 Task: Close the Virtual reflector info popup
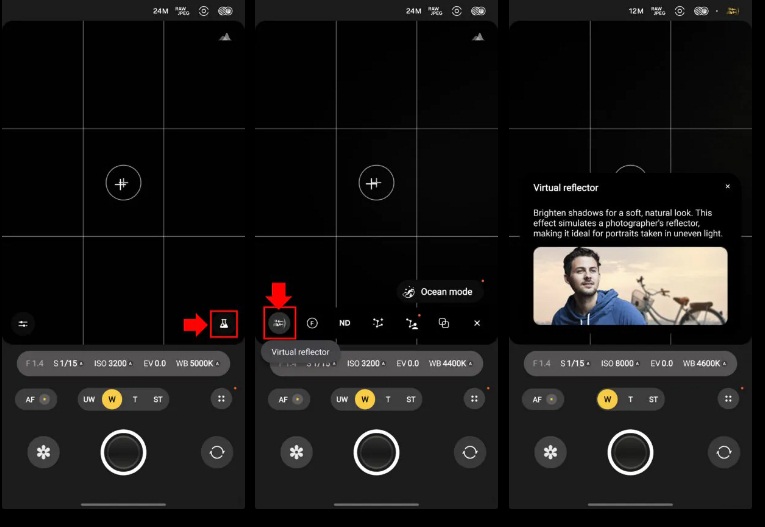(x=727, y=187)
